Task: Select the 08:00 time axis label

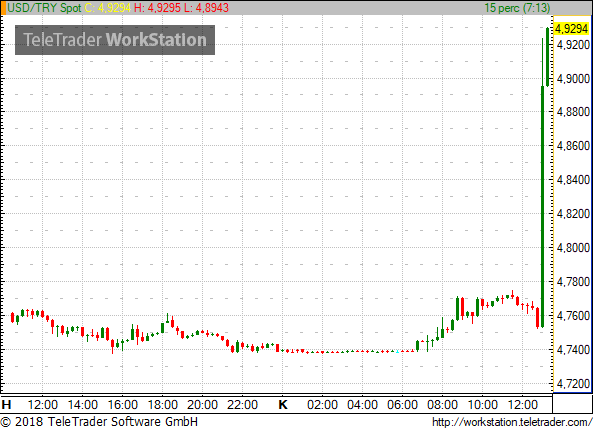Action: pyautogui.click(x=442, y=405)
